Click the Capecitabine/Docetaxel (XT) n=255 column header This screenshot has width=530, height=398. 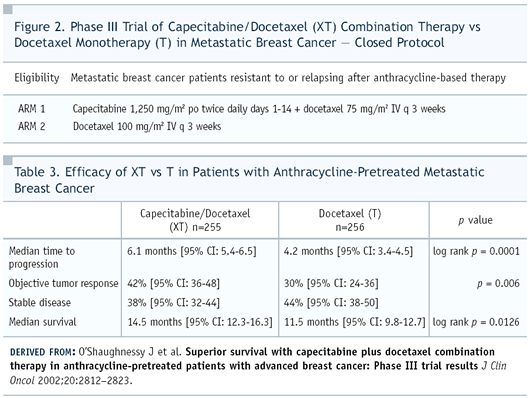coord(195,220)
